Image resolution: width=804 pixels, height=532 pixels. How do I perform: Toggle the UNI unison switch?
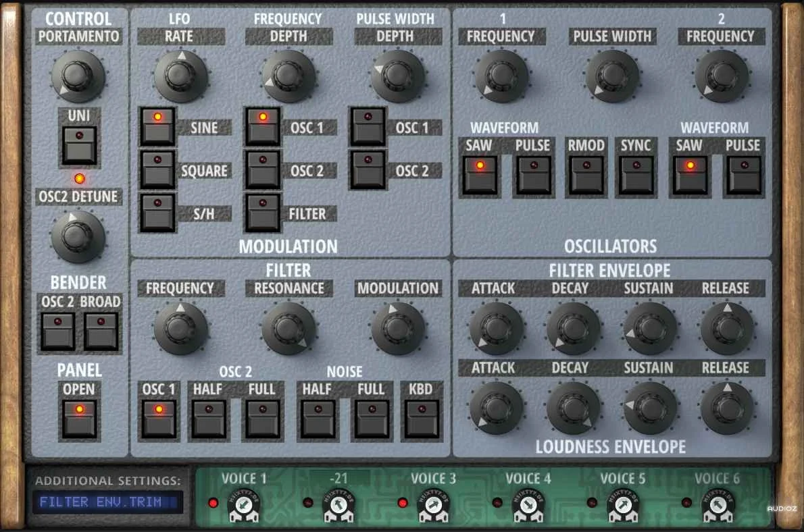[79, 146]
